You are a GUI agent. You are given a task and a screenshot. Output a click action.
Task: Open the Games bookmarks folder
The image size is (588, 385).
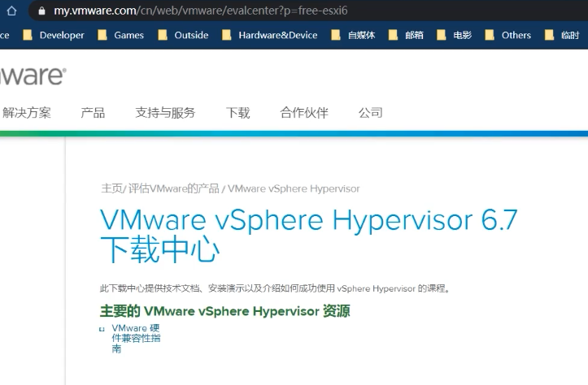pyautogui.click(x=120, y=35)
